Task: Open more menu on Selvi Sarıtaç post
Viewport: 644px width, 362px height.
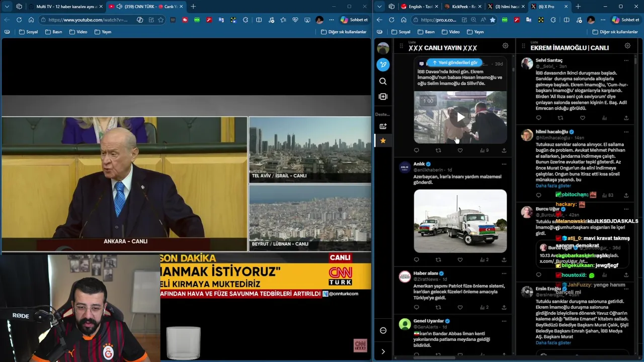Action: 626,60
